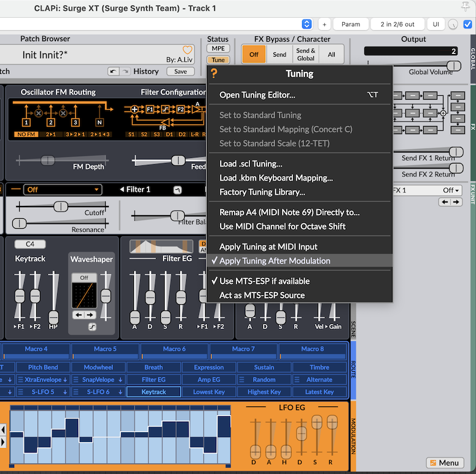Open the Menu button at bottom right
The height and width of the screenshot is (474, 476).
coord(445,463)
